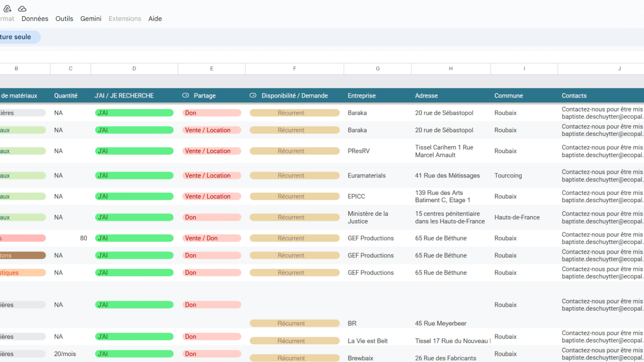Click the Commune header cell

click(524, 96)
